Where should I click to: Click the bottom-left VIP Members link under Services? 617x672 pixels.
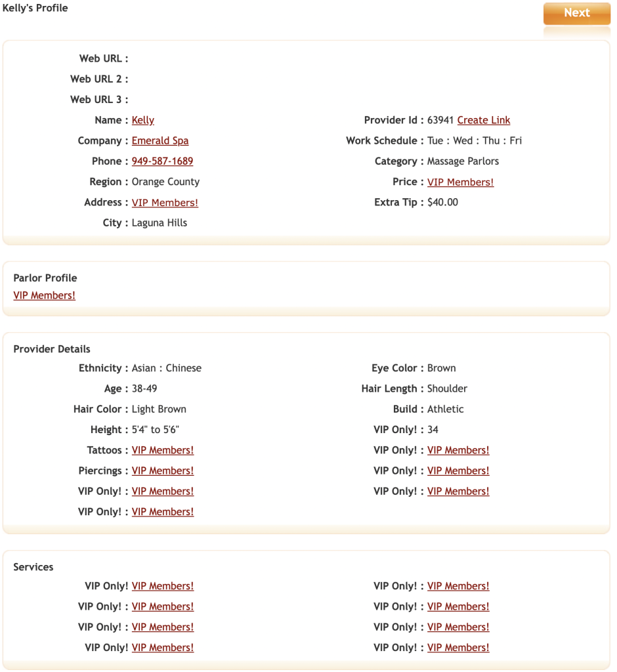click(163, 647)
